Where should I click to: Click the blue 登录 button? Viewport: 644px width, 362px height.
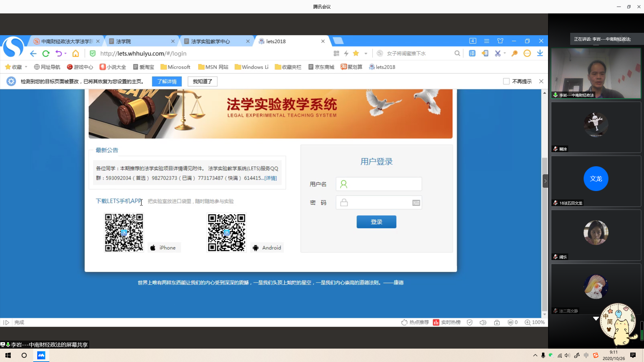(x=376, y=222)
